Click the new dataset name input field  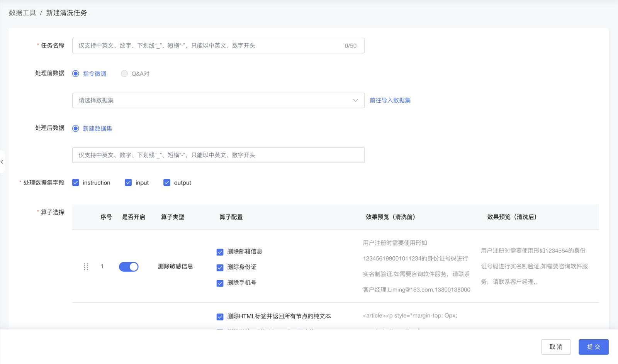point(218,155)
